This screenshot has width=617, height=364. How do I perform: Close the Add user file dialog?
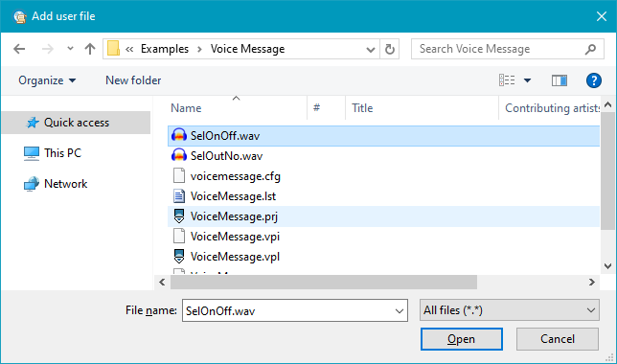602,16
